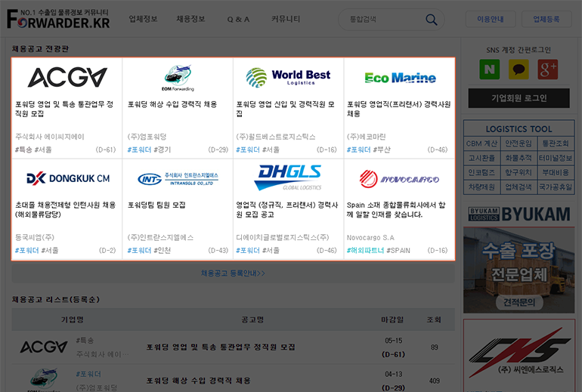
Task: Click the 기업명 column header
Action: [72, 319]
